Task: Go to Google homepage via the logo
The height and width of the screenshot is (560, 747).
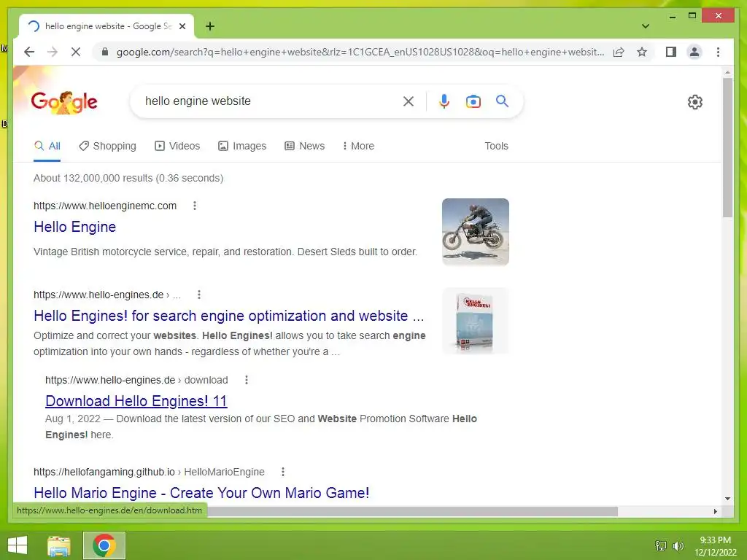Action: tap(64, 101)
